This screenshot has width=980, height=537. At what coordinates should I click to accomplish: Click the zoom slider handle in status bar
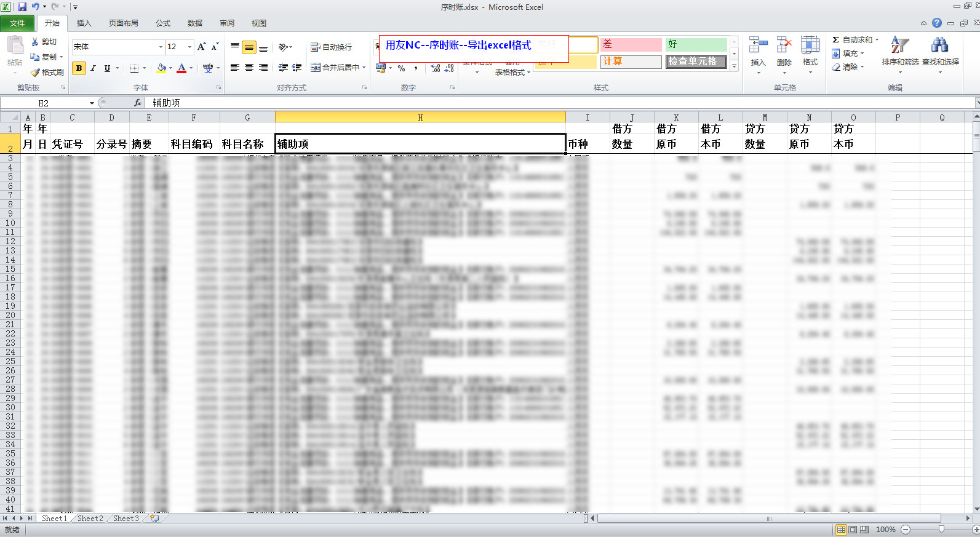point(941,530)
